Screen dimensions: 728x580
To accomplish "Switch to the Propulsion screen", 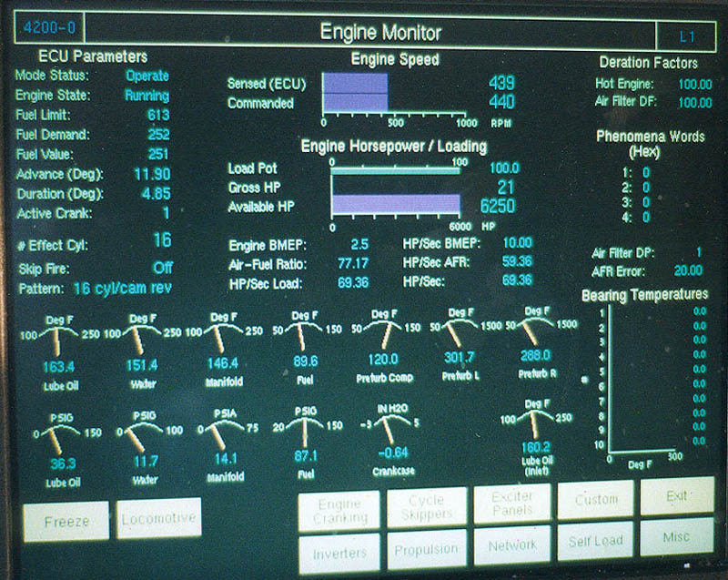I will tap(426, 549).
